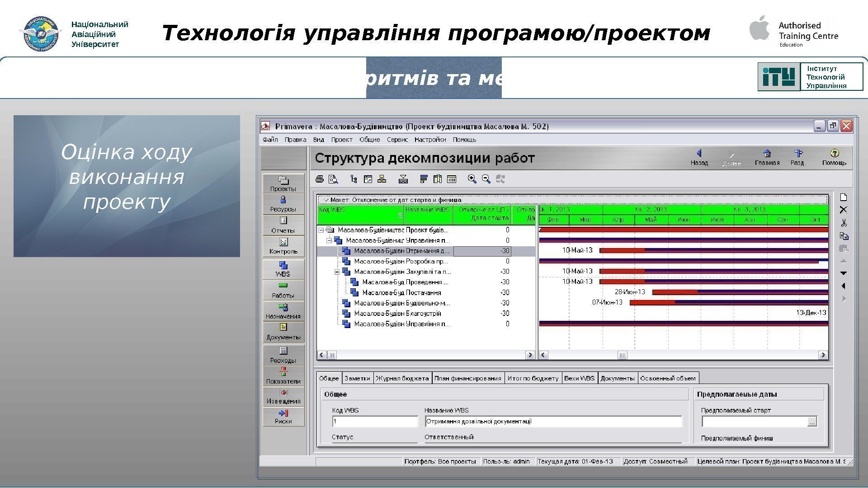
Task: Open the Риски sidebar icon
Action: coord(283,416)
